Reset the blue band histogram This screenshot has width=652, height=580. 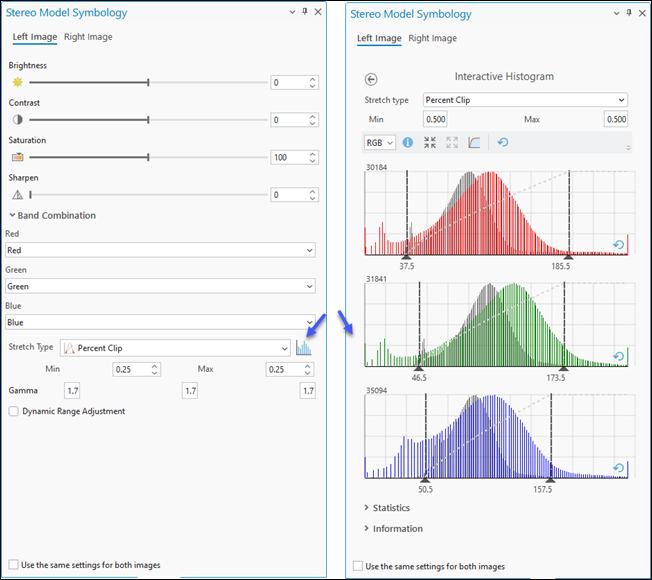point(617,468)
